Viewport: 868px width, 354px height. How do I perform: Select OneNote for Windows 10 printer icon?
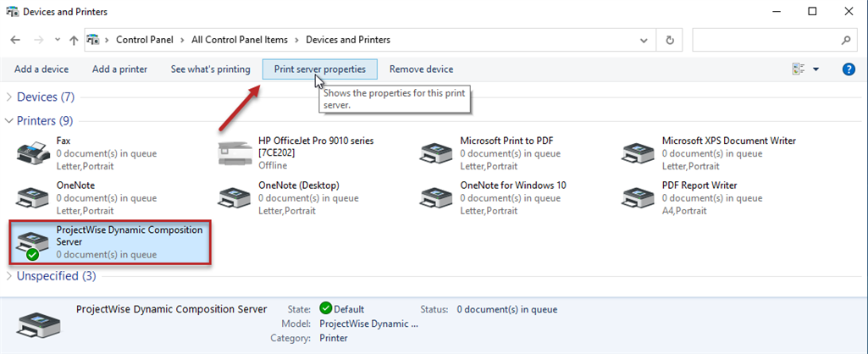[437, 198]
